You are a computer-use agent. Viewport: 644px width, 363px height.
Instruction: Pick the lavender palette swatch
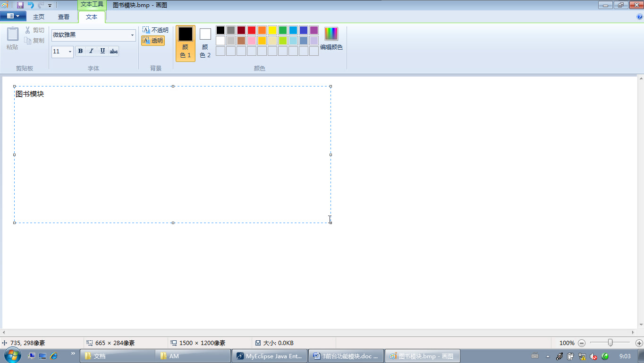[314, 41]
